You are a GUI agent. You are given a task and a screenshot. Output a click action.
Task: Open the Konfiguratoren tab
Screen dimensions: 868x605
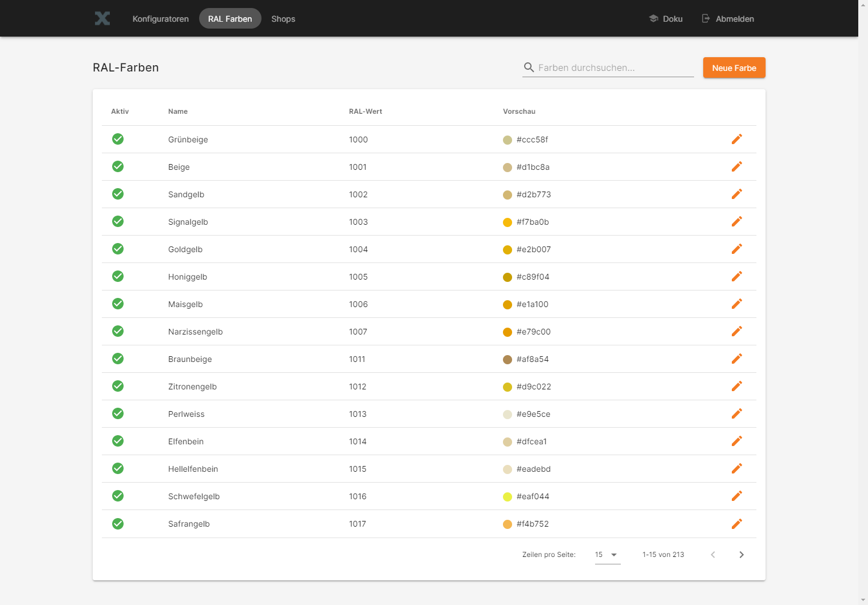pos(160,19)
